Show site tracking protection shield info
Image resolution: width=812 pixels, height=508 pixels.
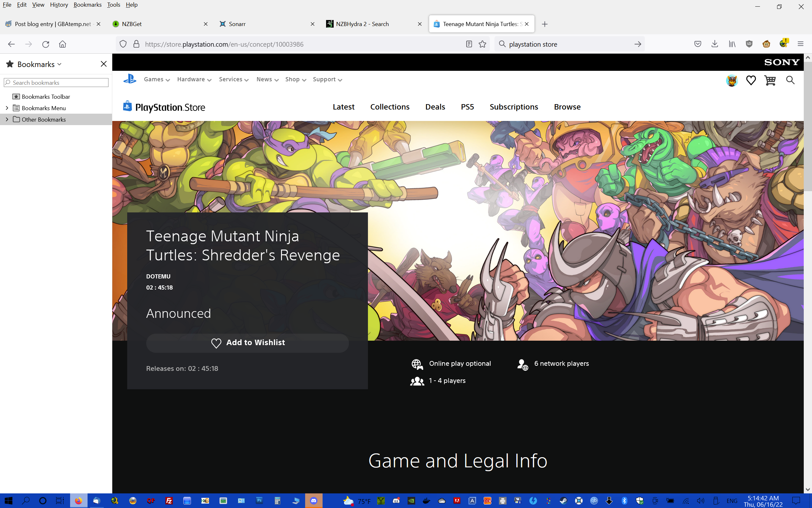pos(123,44)
